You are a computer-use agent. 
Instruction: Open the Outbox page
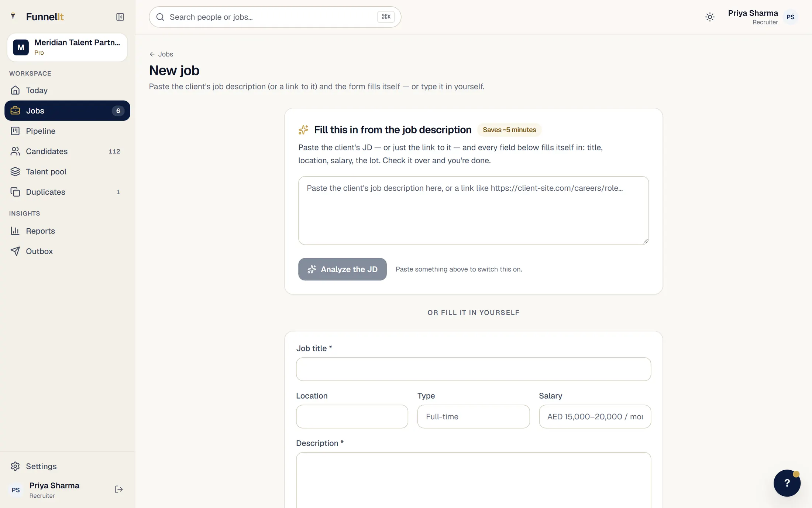click(x=67, y=251)
